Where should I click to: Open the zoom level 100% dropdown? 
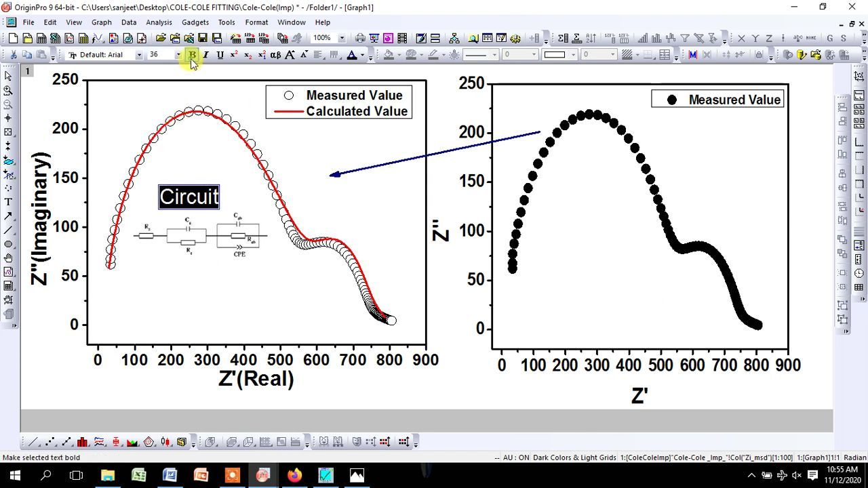point(342,38)
